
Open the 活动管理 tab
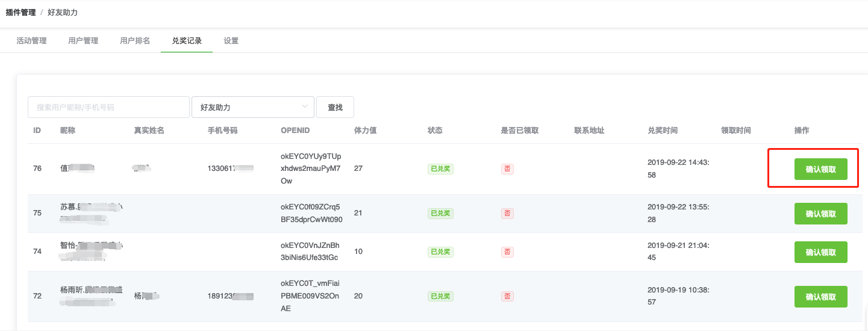(31, 41)
